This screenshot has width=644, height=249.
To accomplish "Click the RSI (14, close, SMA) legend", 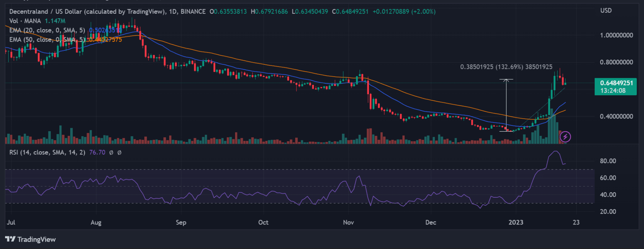I will (47, 152).
